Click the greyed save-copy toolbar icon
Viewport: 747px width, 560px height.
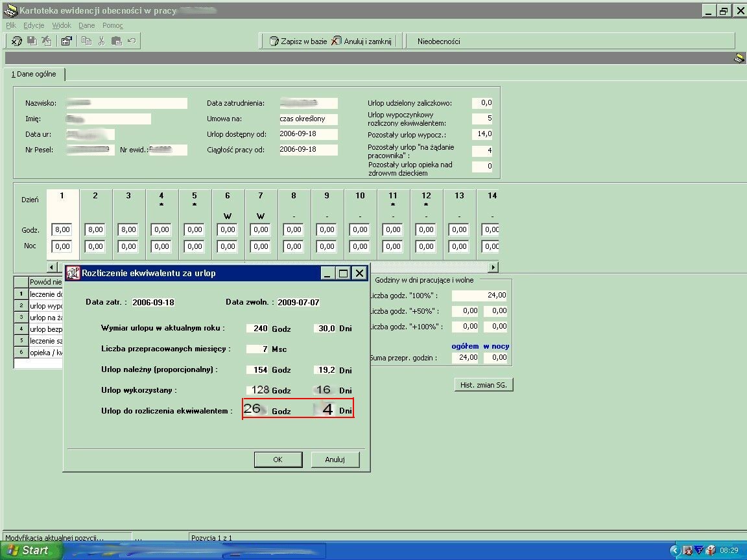(32, 41)
